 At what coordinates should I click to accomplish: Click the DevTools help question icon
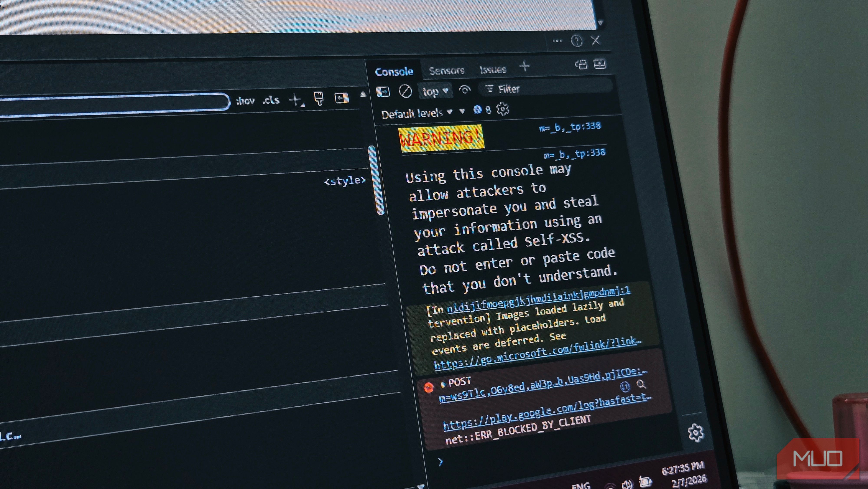point(577,41)
